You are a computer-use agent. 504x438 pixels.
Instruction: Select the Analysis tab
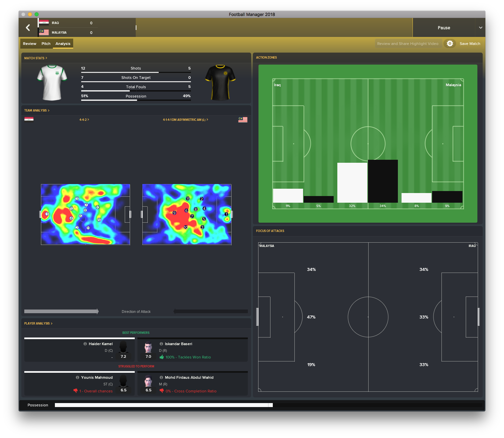click(63, 44)
